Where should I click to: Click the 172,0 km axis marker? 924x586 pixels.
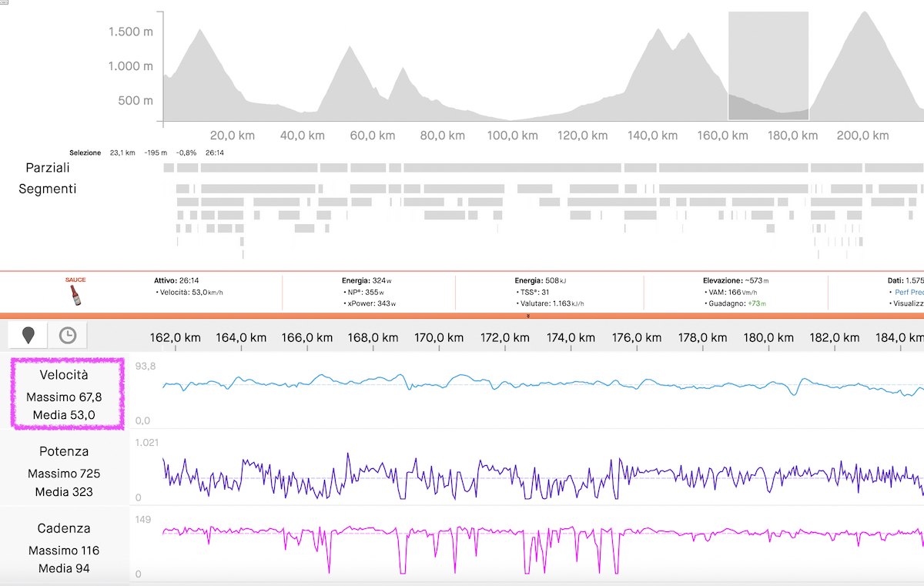tap(506, 338)
